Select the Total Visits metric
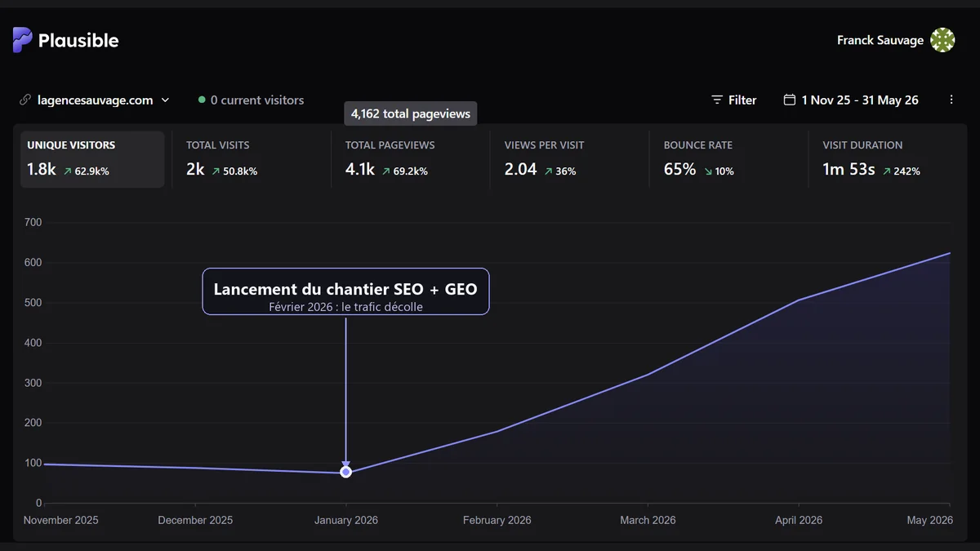Screen dimensions: 980x551 click(x=252, y=159)
